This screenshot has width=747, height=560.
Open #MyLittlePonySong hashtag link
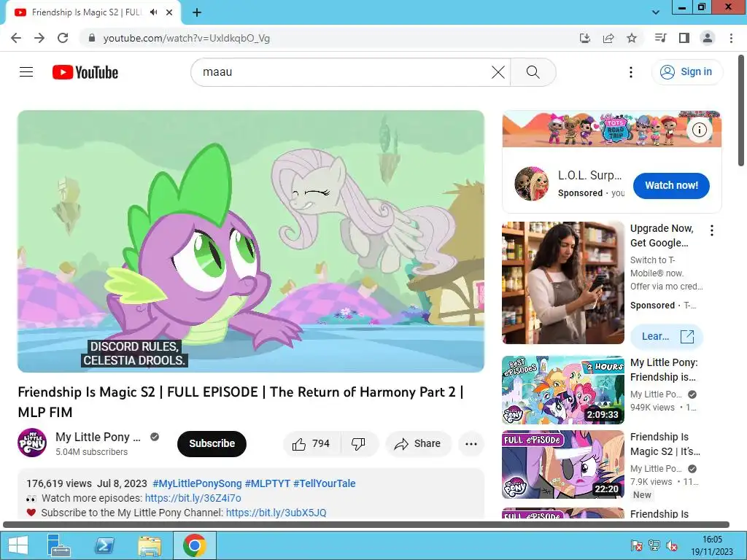coord(197,484)
